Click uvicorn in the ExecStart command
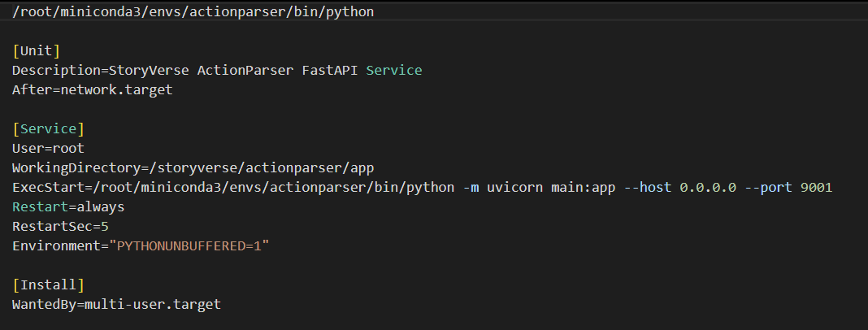 click(x=514, y=187)
